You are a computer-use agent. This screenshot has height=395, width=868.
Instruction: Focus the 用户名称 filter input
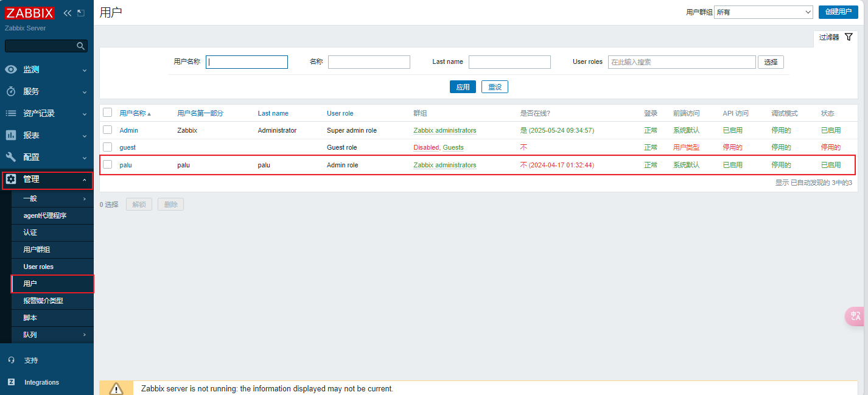247,62
